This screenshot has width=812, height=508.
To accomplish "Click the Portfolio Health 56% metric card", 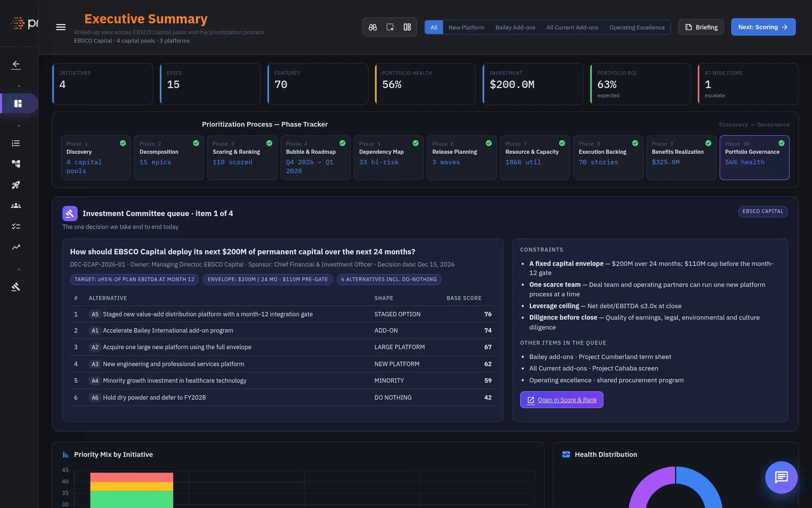I will [425, 84].
